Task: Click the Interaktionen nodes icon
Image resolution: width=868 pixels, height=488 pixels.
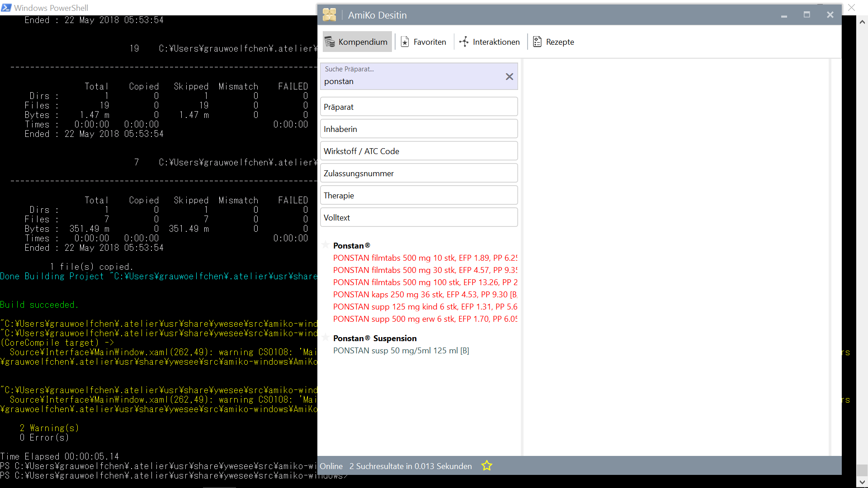Action: pyautogui.click(x=464, y=42)
